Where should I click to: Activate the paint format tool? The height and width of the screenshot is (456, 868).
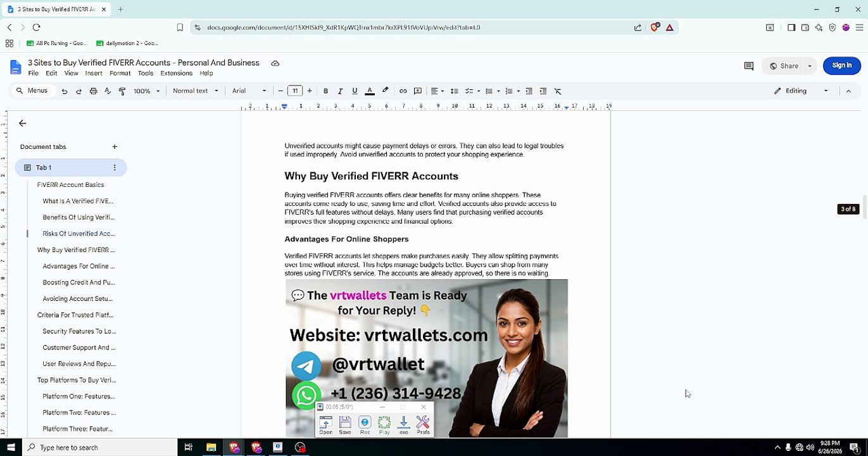point(122,91)
